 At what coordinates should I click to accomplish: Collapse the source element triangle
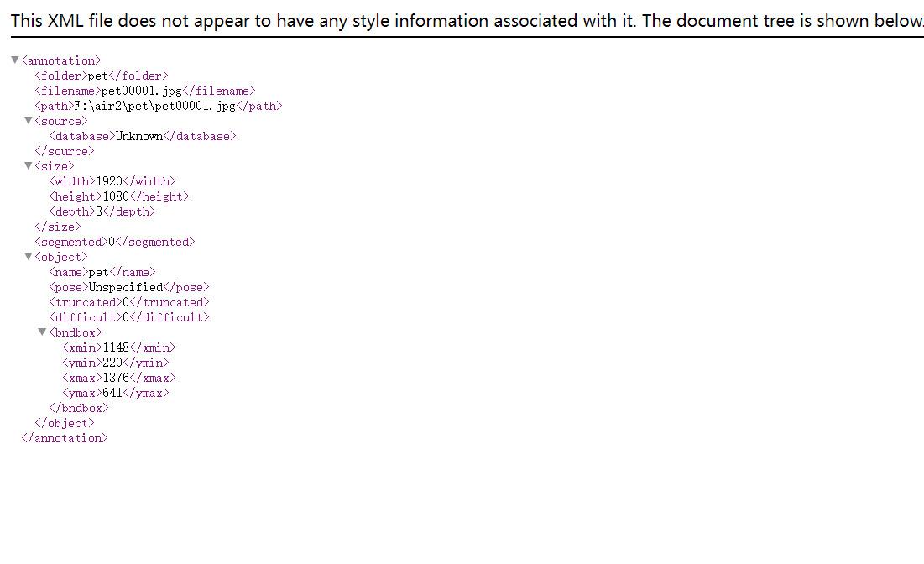pos(28,120)
